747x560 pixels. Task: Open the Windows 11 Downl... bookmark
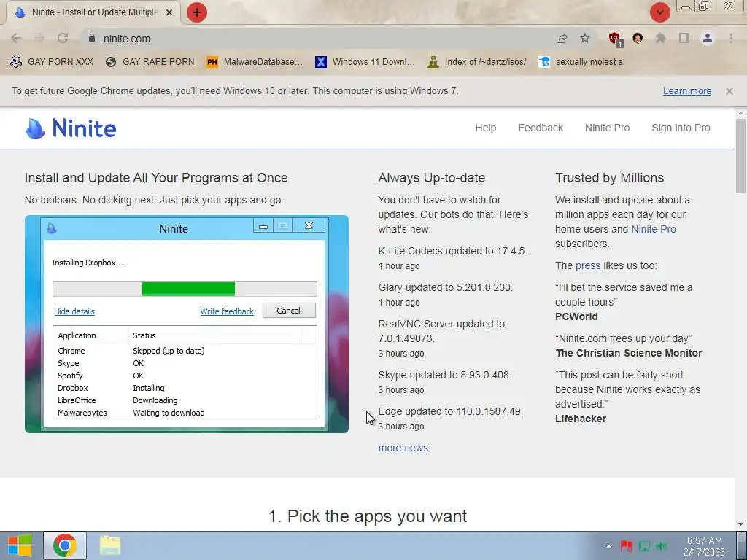[365, 62]
